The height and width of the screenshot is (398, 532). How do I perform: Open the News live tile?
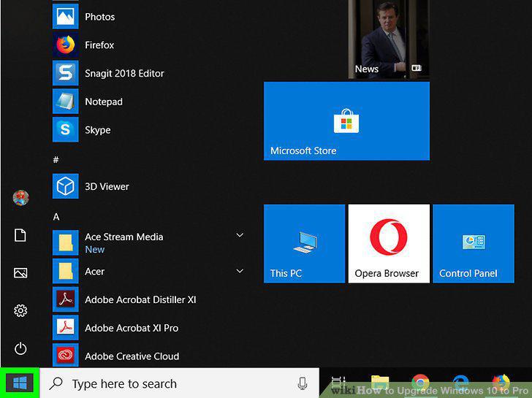click(x=389, y=39)
